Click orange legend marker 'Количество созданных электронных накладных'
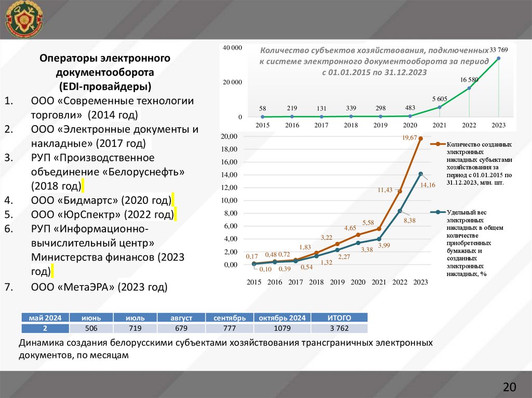The height and width of the screenshot is (398, 532). click(438, 144)
